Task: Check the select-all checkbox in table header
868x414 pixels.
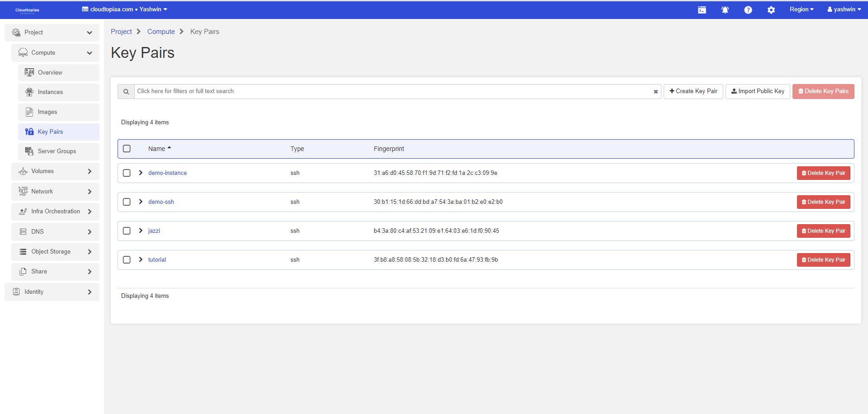Action: pyautogui.click(x=127, y=149)
